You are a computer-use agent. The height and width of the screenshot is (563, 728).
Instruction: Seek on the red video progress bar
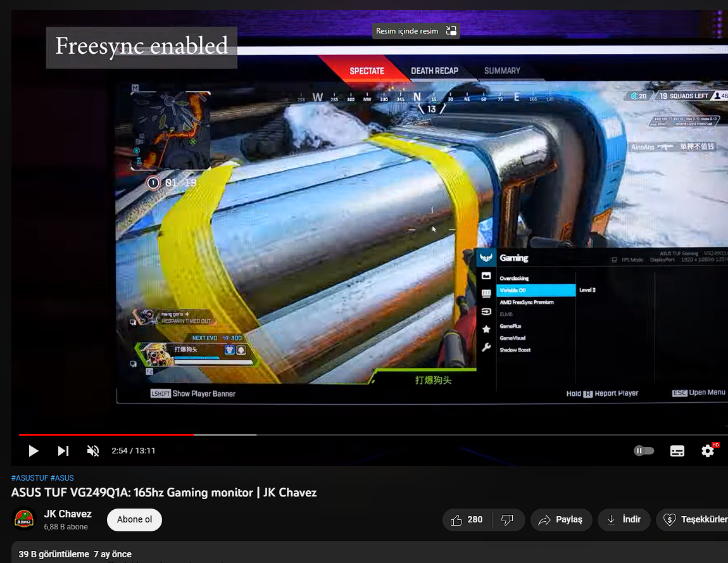(x=106, y=434)
